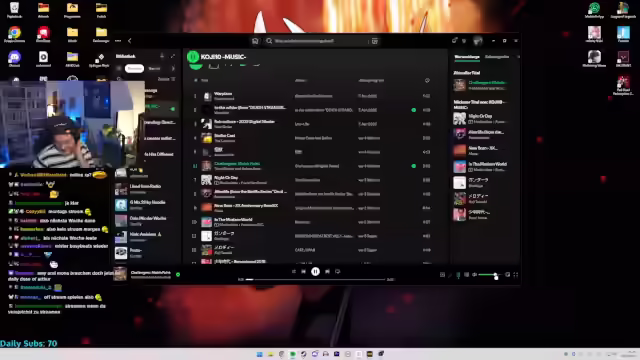Open Liked from Radio playlist in library
This screenshot has height=360, width=640.
pos(146,189)
